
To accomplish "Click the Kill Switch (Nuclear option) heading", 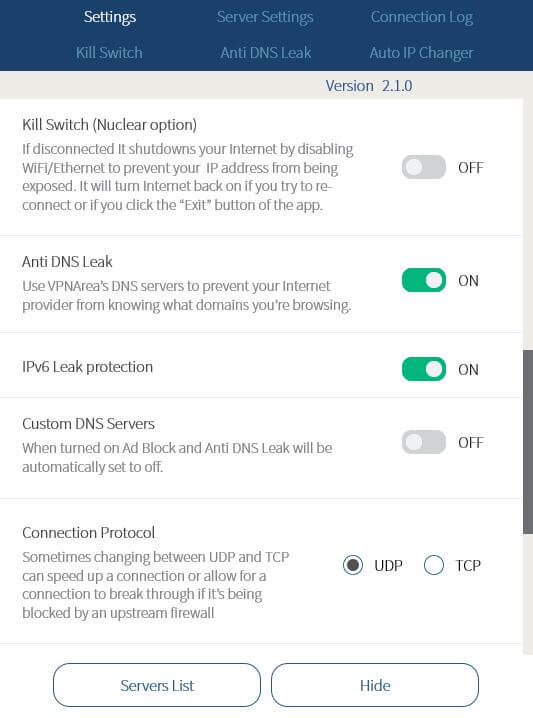I will pyautogui.click(x=109, y=125).
